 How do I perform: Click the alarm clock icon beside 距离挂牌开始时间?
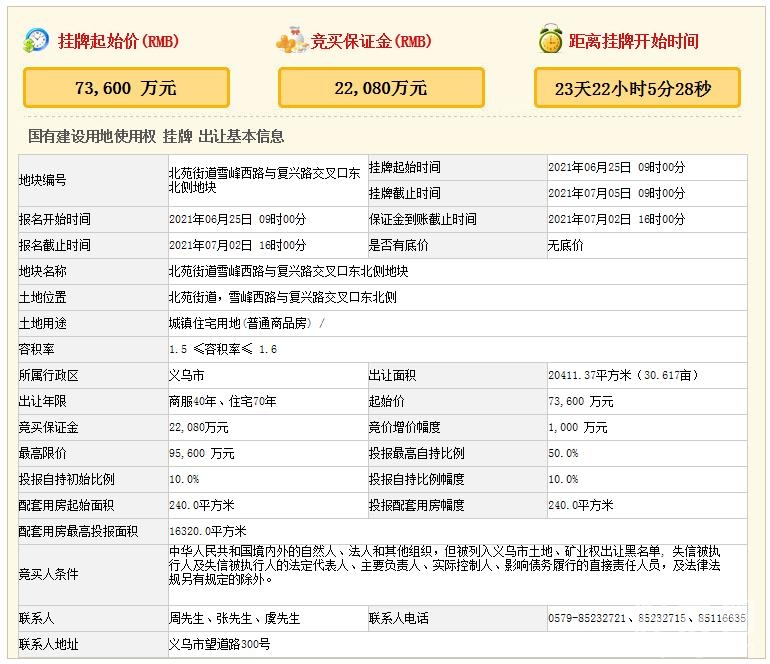point(550,41)
